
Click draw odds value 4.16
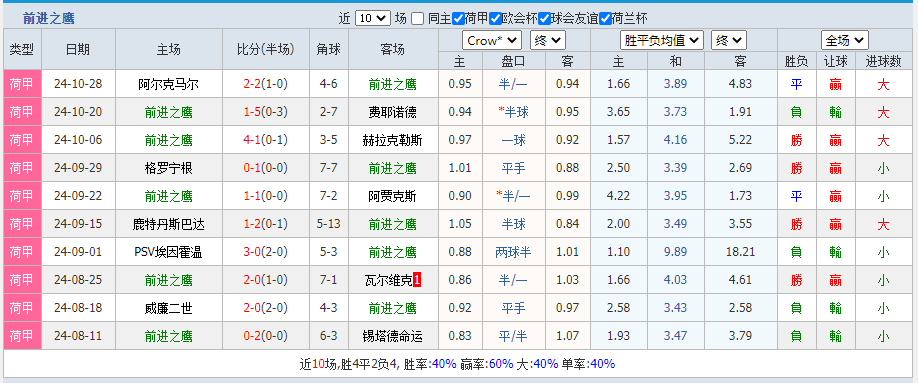point(675,141)
